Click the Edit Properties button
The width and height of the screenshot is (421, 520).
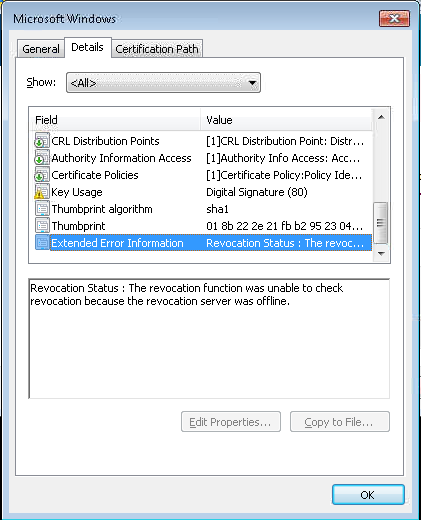231,422
